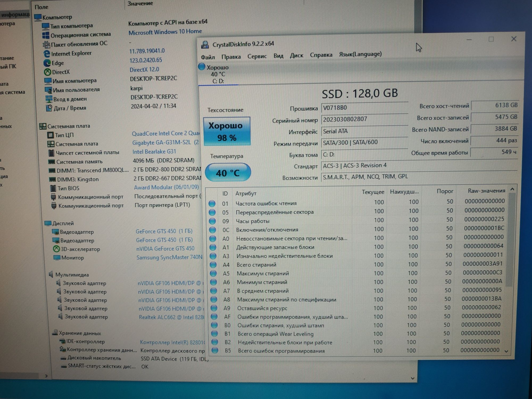The image size is (532, 399).
Task: Click the serial number field 2023030802807
Action: [x=364, y=119]
